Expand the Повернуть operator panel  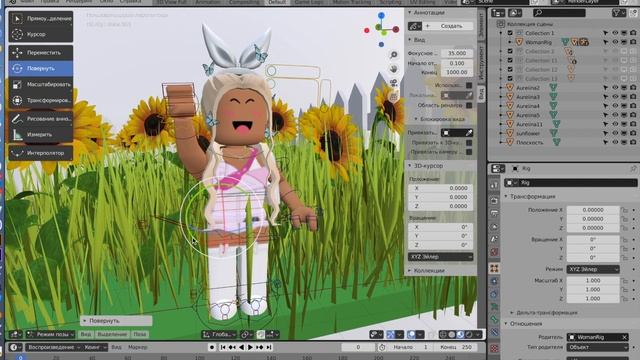coord(116,321)
